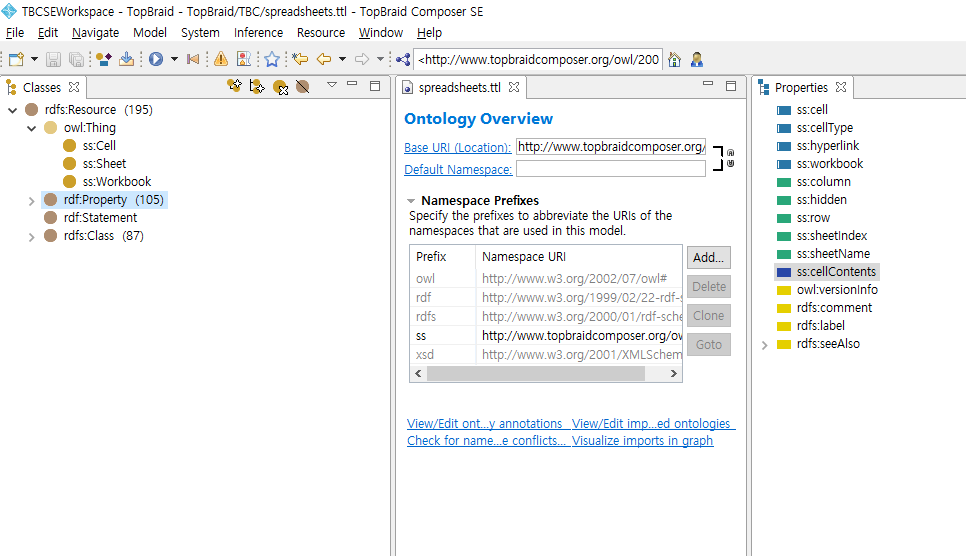Screen dimensions: 966x556
Task: Click create subclass icon in Classes panel
Action: 257,86
